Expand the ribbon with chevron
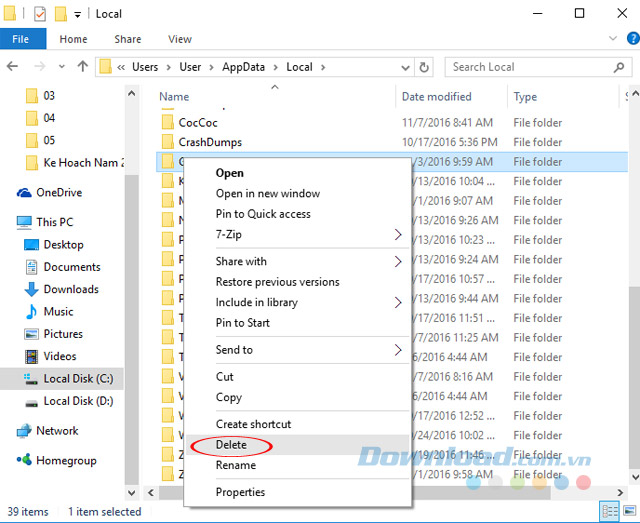Screen dimensions: 640x523 coord(613,39)
